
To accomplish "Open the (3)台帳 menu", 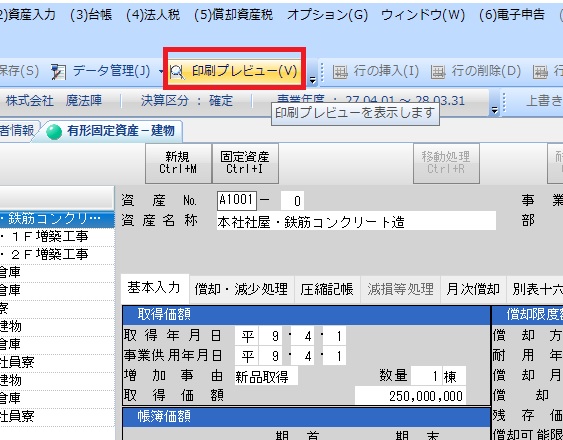I will (91, 15).
